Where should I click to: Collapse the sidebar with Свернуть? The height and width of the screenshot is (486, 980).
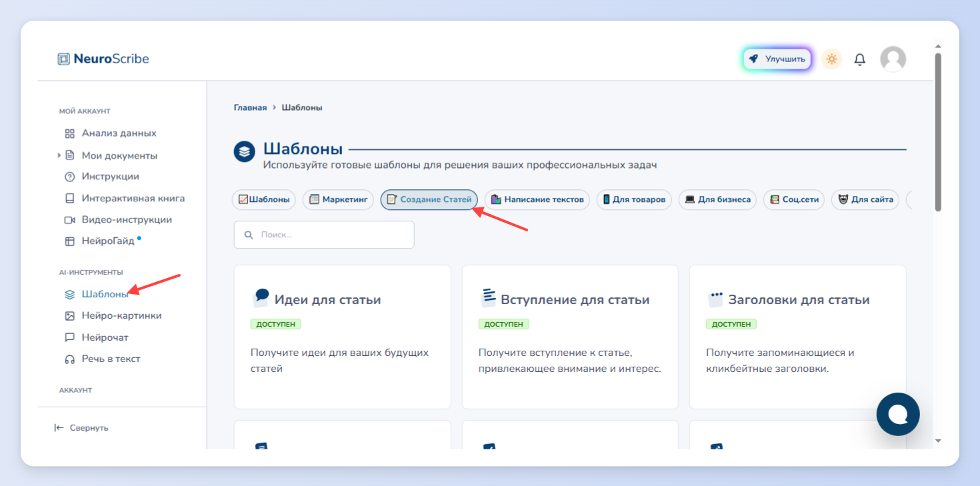click(x=81, y=428)
